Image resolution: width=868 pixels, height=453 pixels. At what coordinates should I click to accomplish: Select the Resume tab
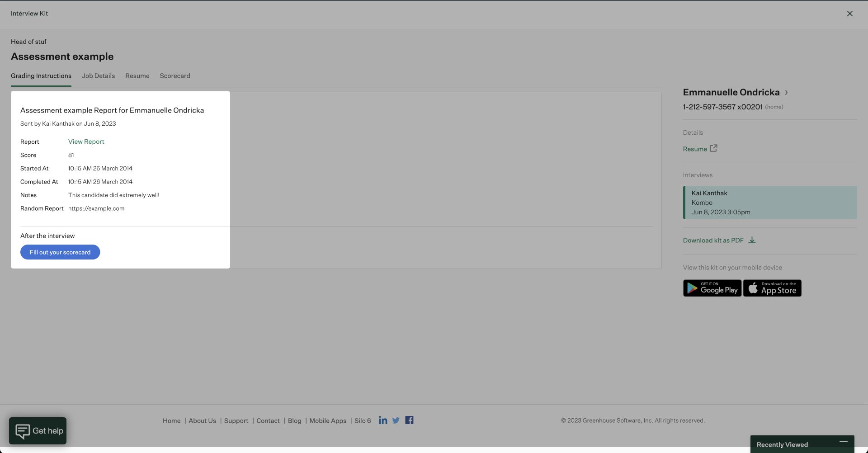click(137, 76)
